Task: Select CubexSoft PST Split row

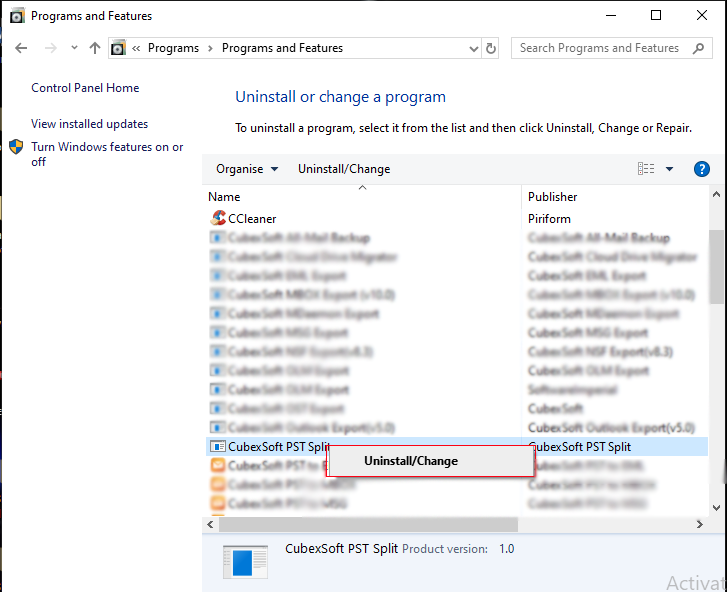Action: click(457, 446)
